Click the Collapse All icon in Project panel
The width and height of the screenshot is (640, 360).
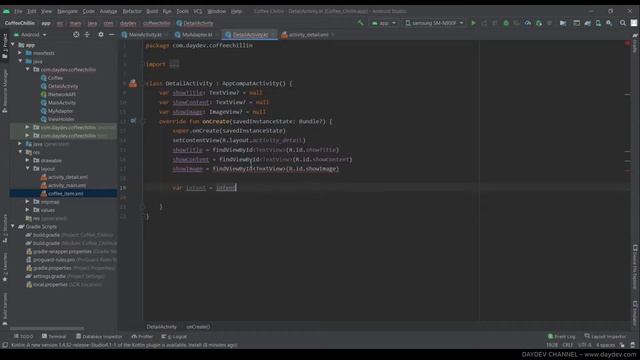[87, 35]
